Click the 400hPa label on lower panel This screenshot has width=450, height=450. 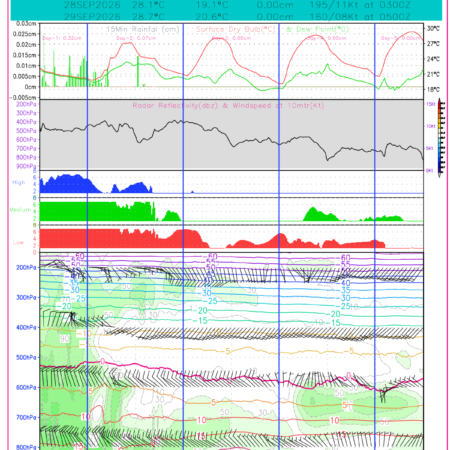[26, 327]
